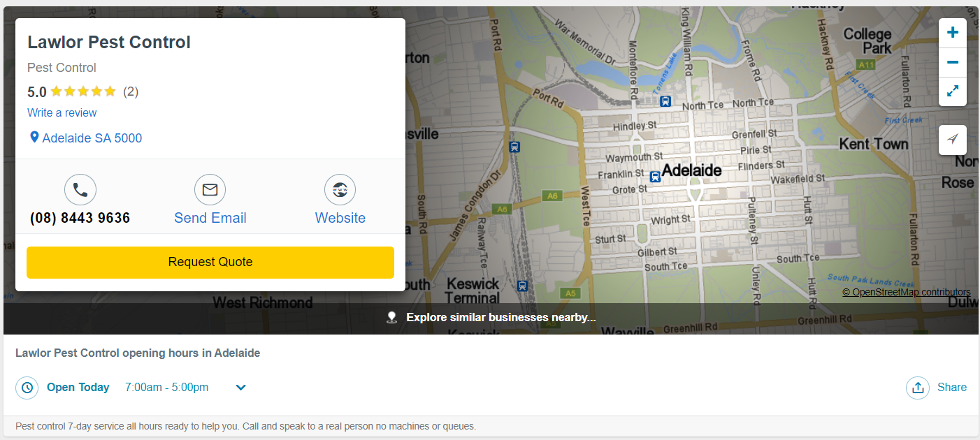980x440 pixels.
Task: Open Adelaide SA 5000 address link
Action: click(92, 138)
